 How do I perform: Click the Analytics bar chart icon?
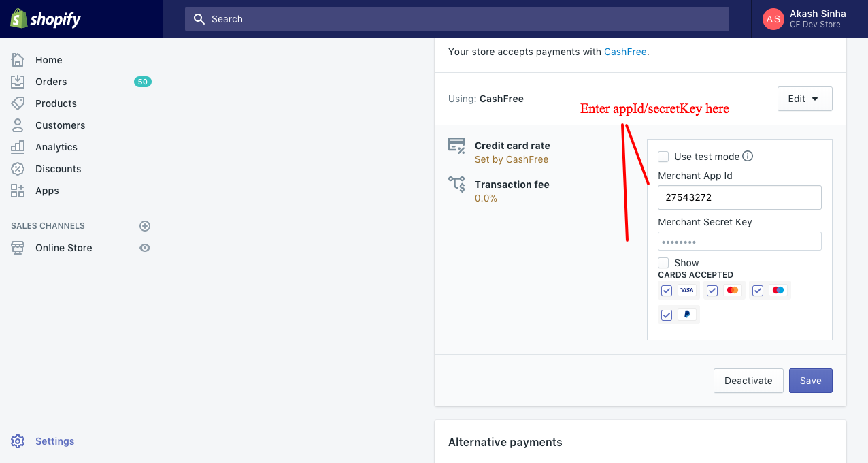(x=18, y=147)
